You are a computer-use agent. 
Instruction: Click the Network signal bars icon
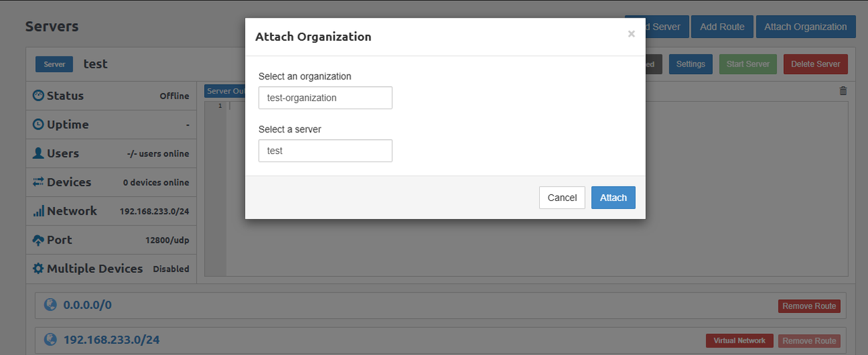click(38, 211)
